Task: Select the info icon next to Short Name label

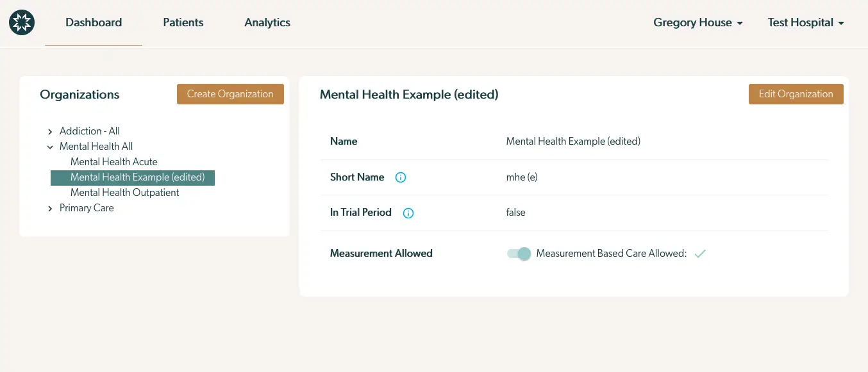Action: [400, 177]
